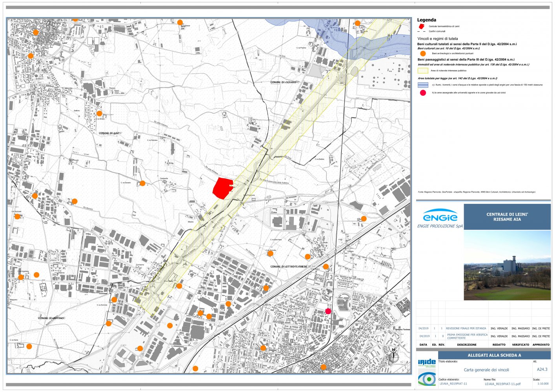Click the DESCRIZIONE column header

pyautogui.click(x=467, y=345)
